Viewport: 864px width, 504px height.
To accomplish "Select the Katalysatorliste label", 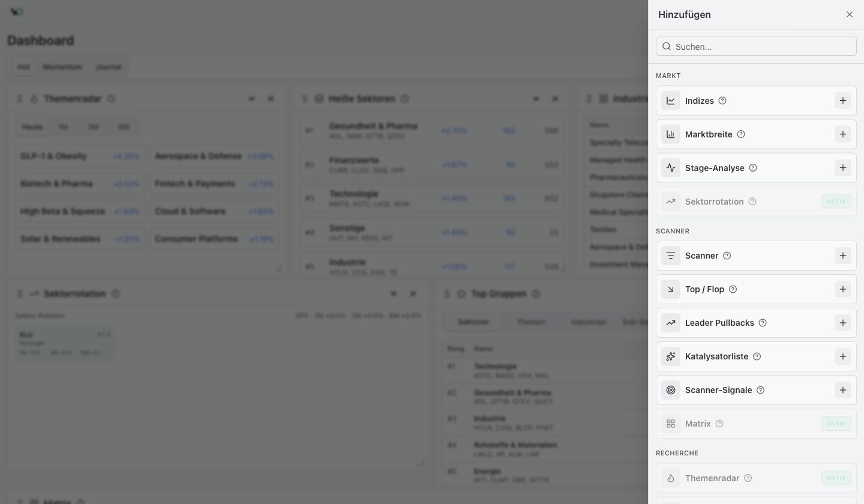I will (716, 356).
